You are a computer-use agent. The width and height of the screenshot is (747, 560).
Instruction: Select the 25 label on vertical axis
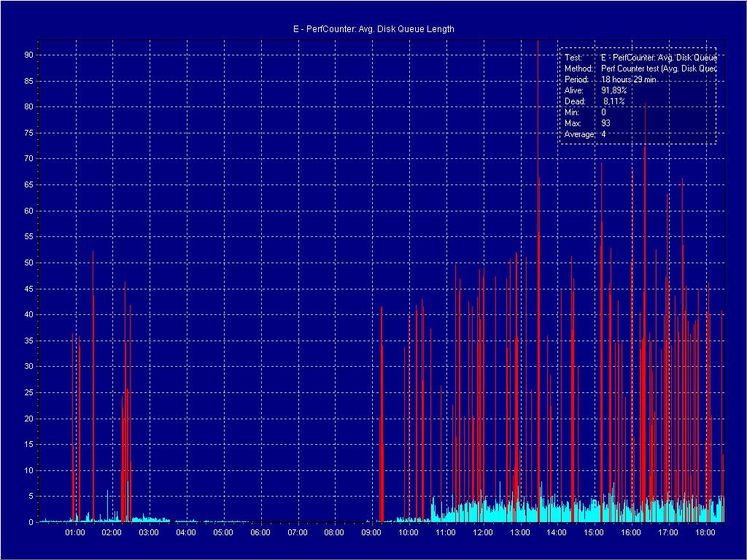click(28, 392)
